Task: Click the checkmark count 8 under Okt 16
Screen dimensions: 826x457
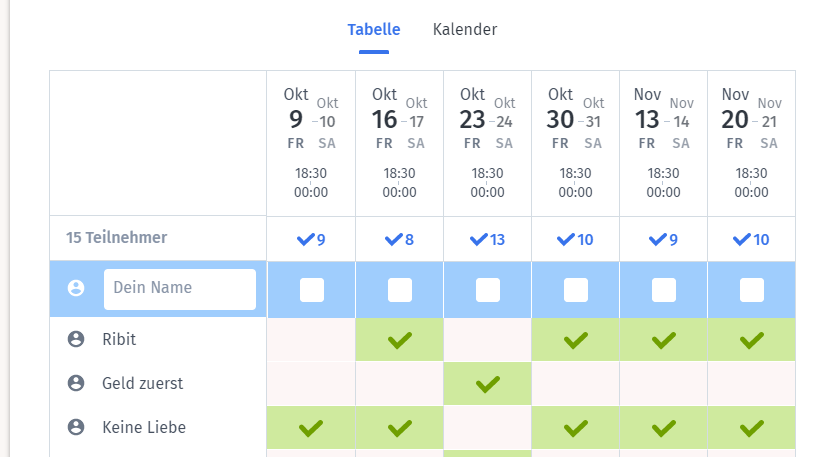Action: (399, 240)
